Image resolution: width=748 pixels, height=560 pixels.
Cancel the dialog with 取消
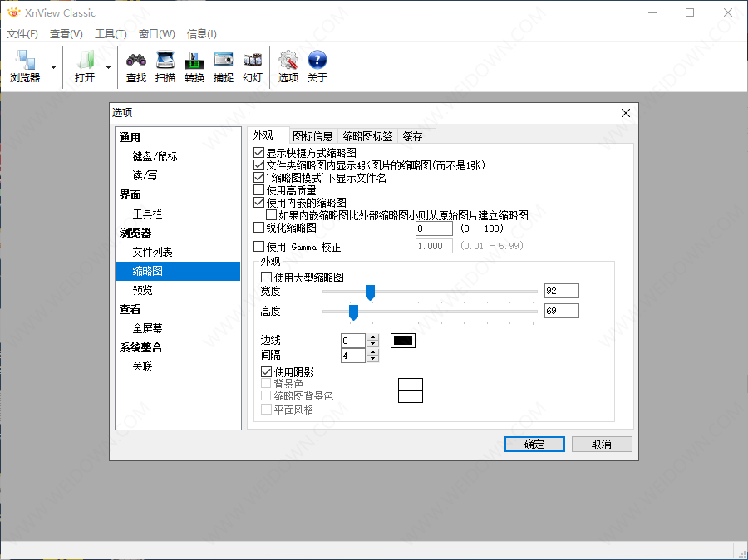601,444
